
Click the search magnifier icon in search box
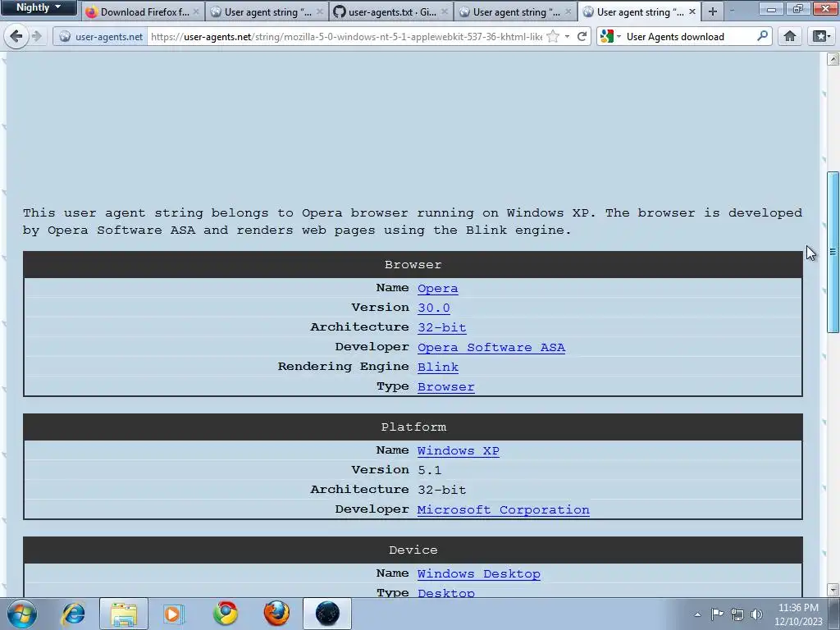pos(762,36)
